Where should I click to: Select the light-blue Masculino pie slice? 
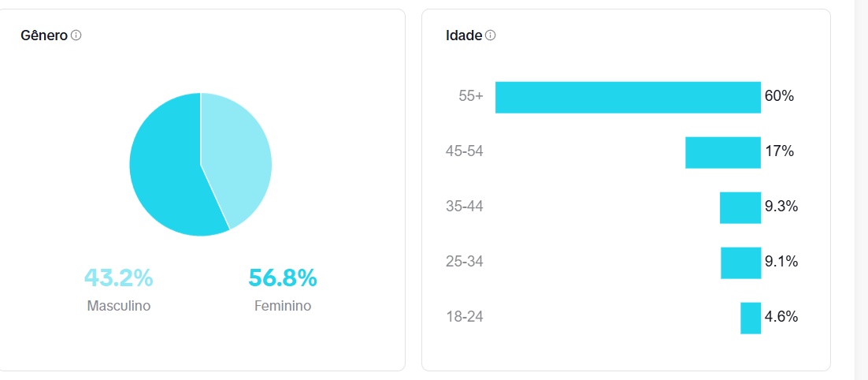[x=236, y=158]
